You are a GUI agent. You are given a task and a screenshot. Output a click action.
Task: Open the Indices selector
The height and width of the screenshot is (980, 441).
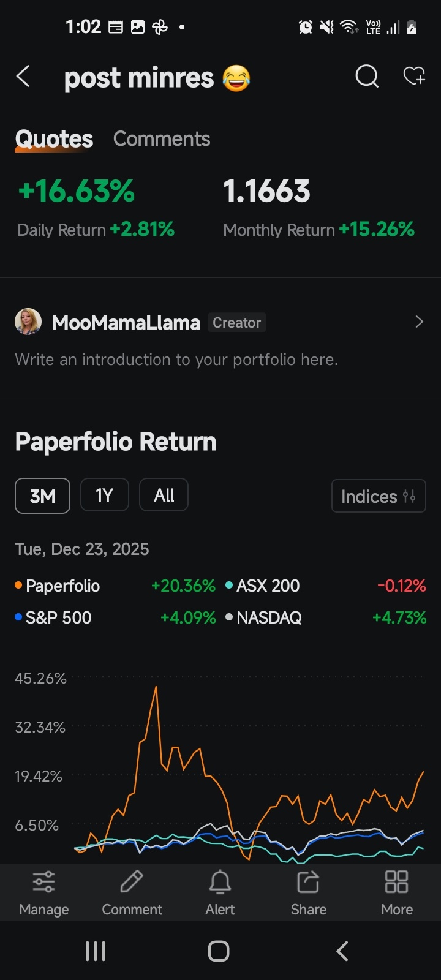pyautogui.click(x=379, y=496)
